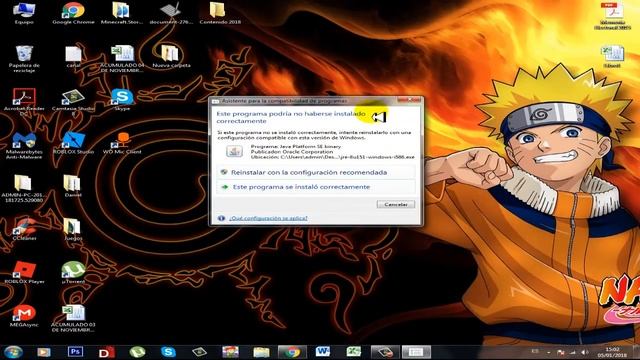The width and height of the screenshot is (640, 360).
Task: Select the ROBLOX Studio shortcut
Action: point(73,143)
